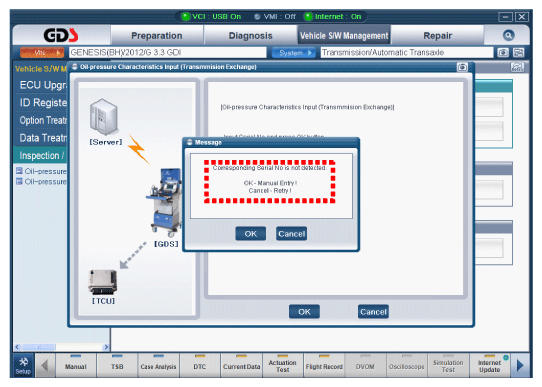Open Actuation Test from the bottom toolbar
542x387 pixels.
[x=283, y=366]
